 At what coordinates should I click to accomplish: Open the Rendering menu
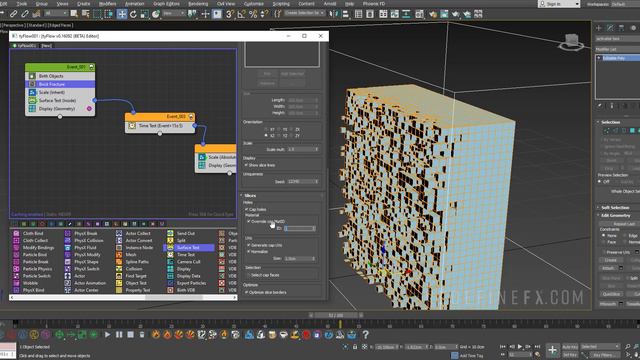pos(198,4)
